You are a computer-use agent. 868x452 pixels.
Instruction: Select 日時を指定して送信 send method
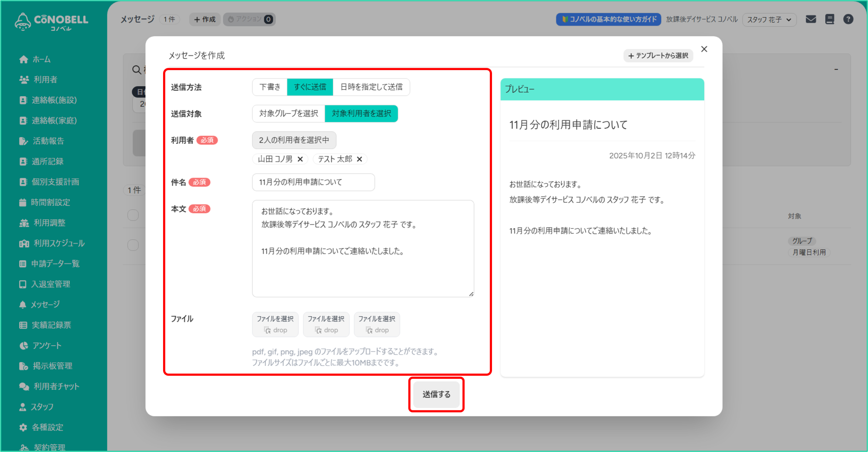point(371,87)
